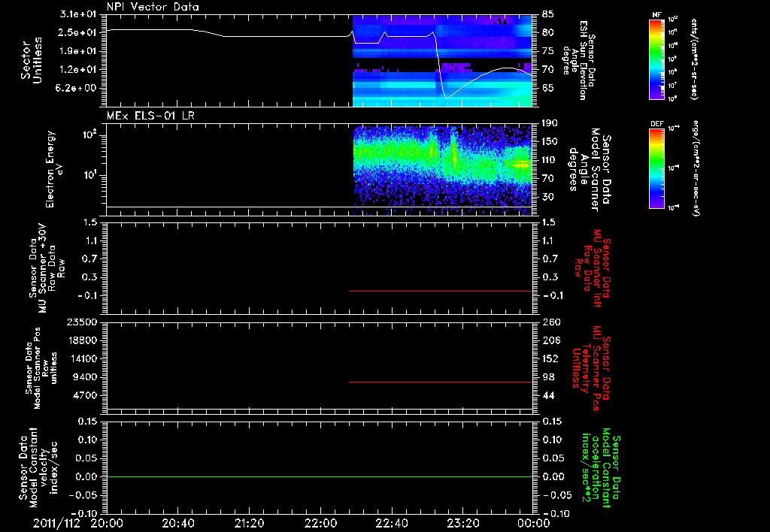Click the '00:00' time axis tick label
The image size is (770, 532).
click(x=534, y=523)
